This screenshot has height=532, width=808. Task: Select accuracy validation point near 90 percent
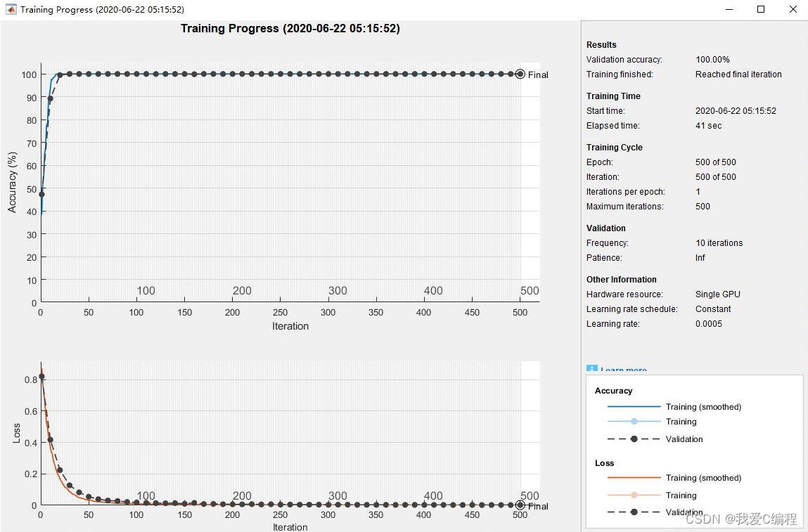click(50, 98)
